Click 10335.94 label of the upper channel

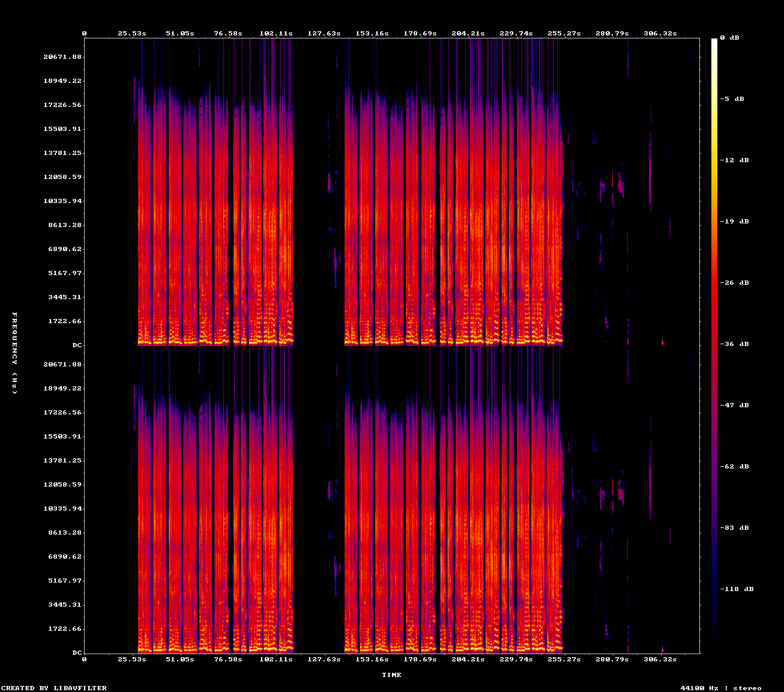click(x=62, y=201)
